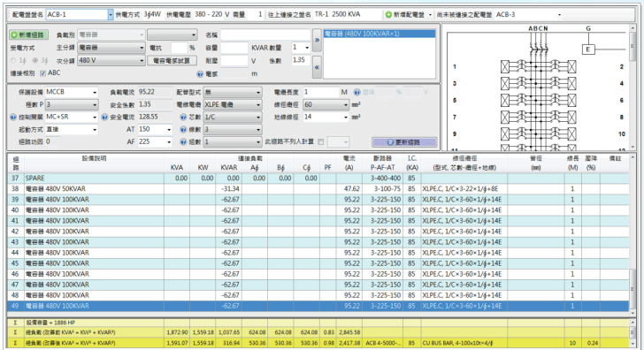
Task: Click the diagram panel vertical scrollbar
Action: 632,87
